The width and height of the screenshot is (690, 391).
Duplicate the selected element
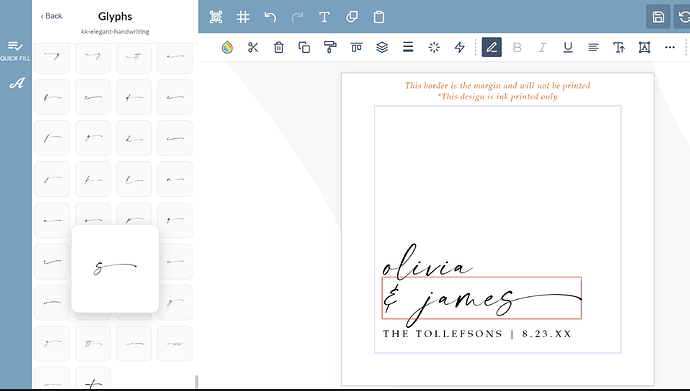[304, 47]
